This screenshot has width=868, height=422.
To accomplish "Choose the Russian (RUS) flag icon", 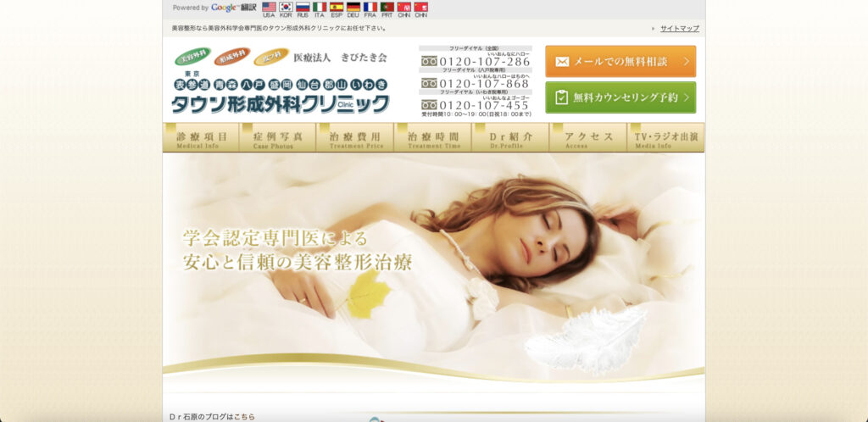I will coord(303,7).
